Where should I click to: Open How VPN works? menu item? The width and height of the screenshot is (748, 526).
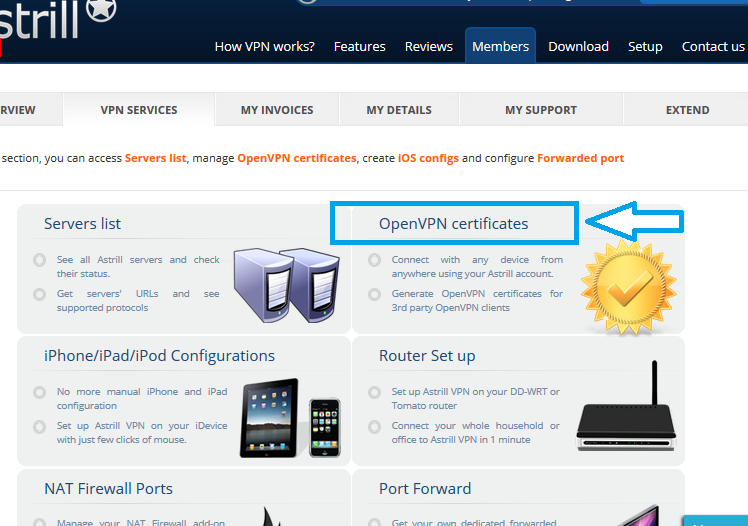pos(265,46)
